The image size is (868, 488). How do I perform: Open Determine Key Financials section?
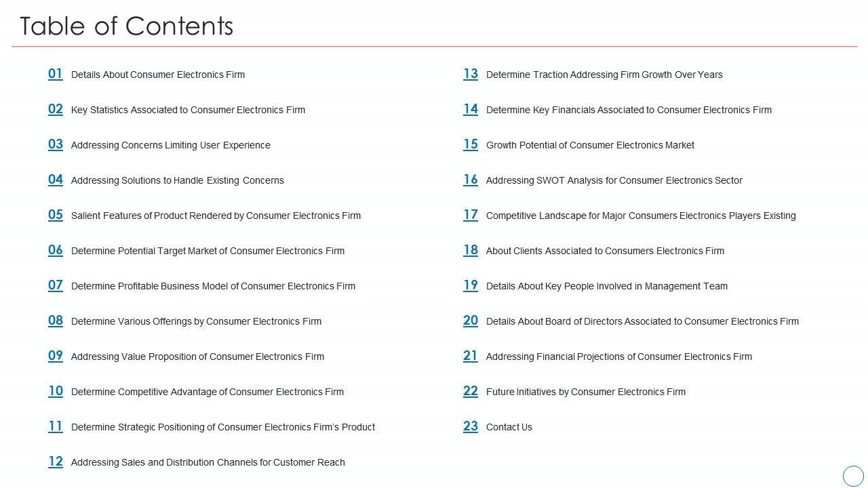(629, 110)
